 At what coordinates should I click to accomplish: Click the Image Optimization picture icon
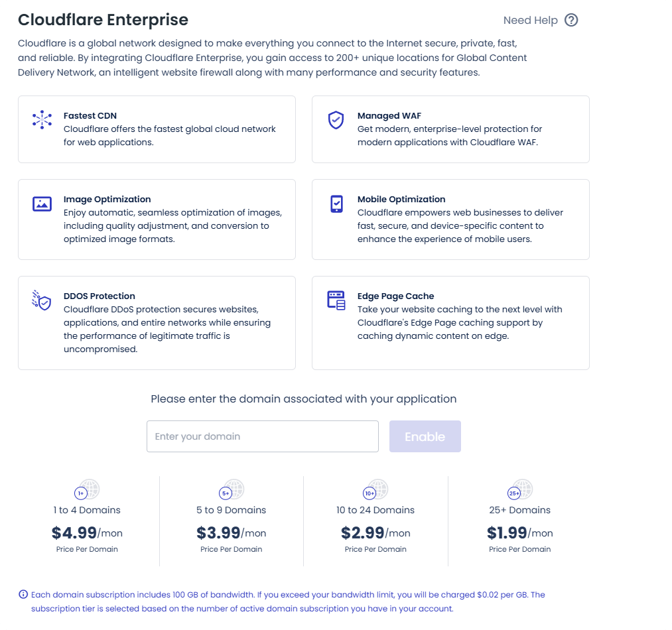coord(42,204)
